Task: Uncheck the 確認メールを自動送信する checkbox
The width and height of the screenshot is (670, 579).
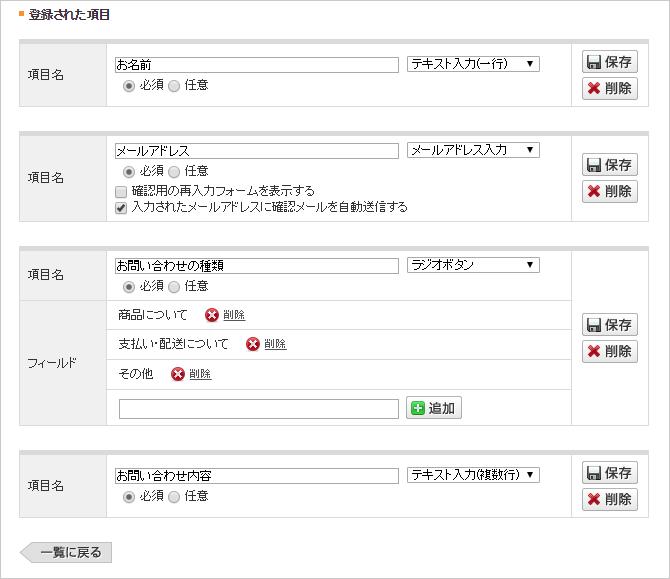Action: point(122,207)
